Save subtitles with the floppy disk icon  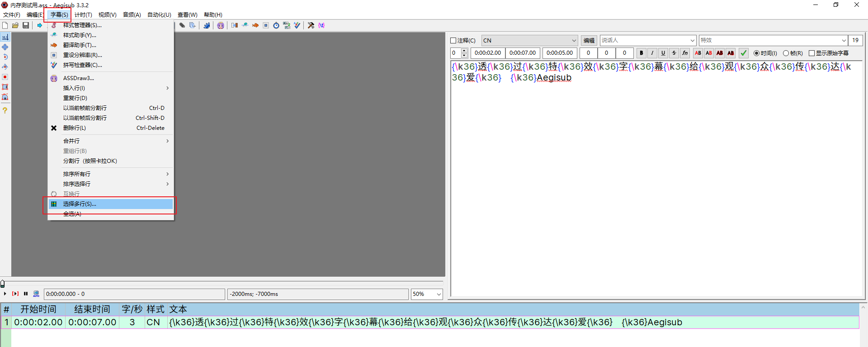[26, 25]
